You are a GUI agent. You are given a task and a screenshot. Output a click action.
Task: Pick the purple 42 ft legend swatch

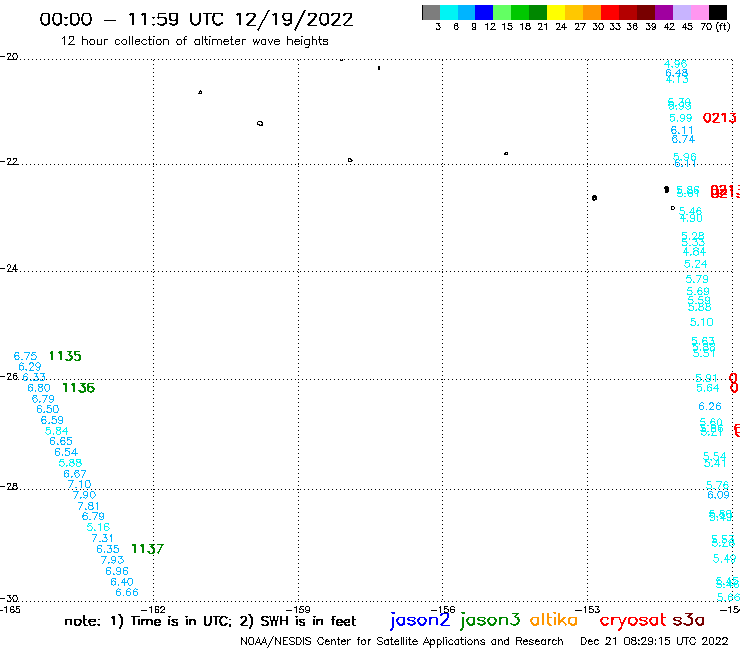click(x=664, y=12)
